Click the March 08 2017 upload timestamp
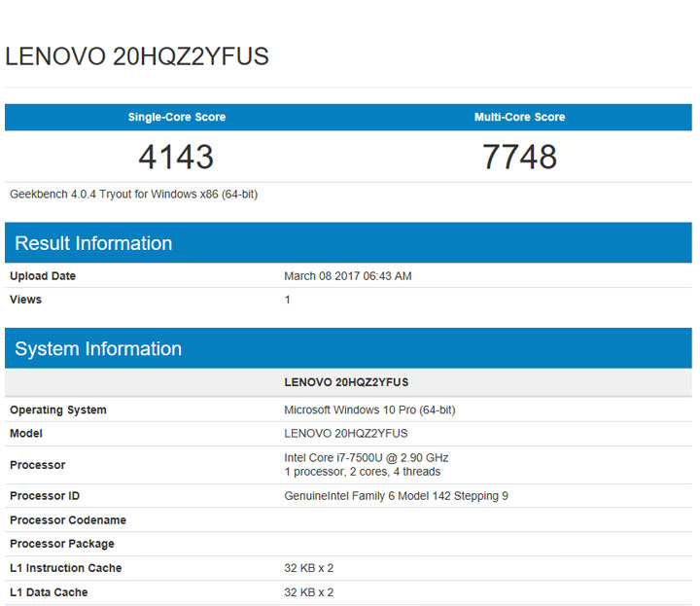 coord(347,276)
